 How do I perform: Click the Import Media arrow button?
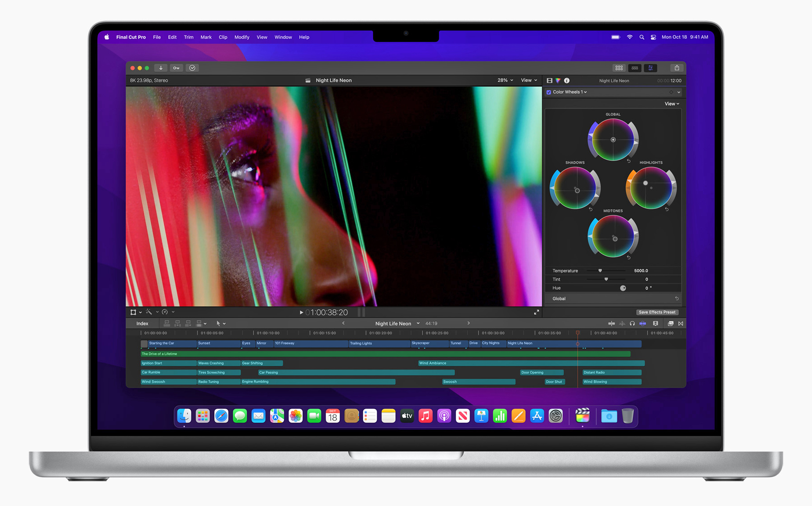(x=161, y=68)
